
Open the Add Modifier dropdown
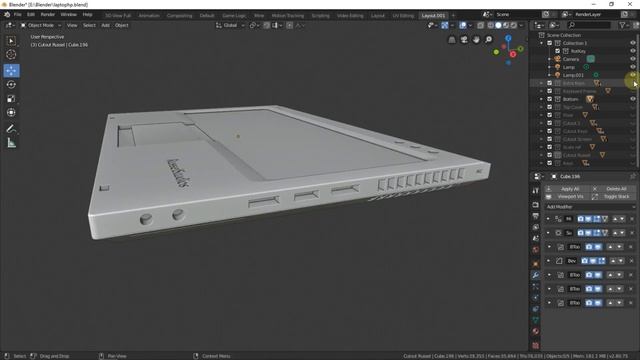(591, 207)
